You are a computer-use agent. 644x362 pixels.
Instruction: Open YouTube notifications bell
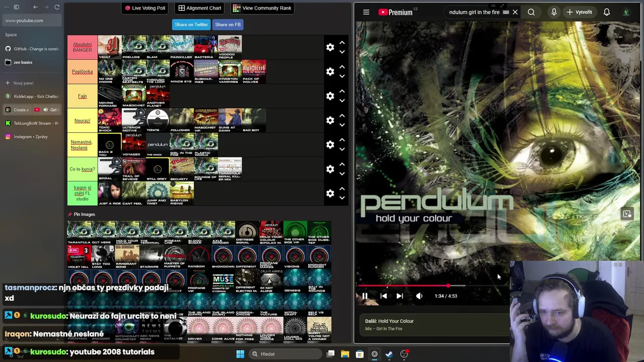(x=607, y=12)
